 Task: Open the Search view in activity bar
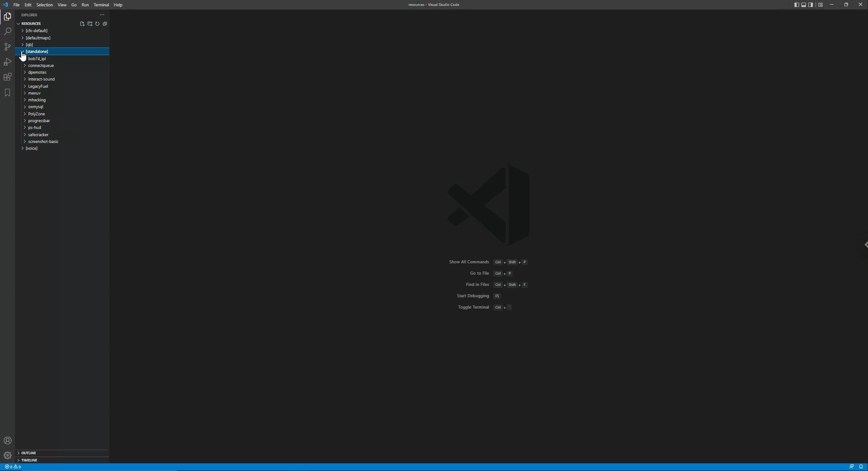point(7,32)
